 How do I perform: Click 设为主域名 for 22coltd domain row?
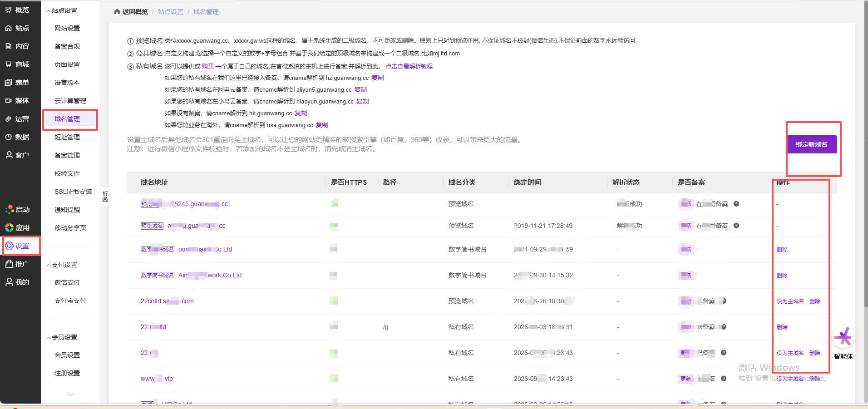coord(790,301)
